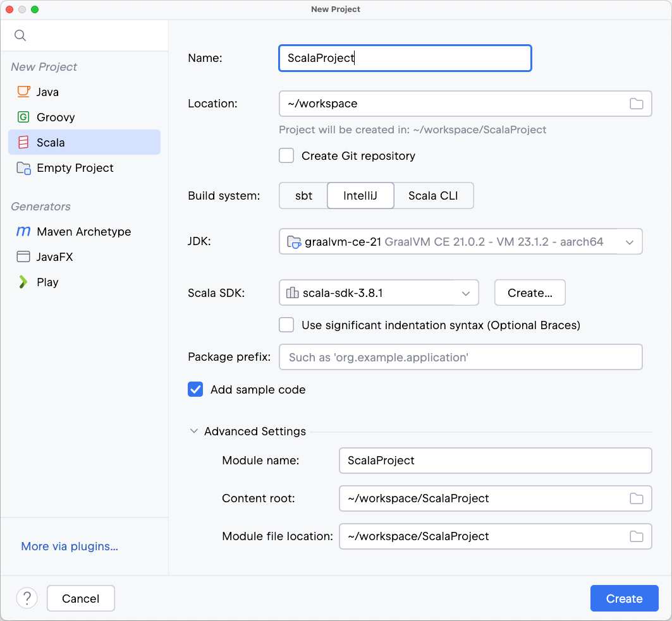Open the Location folder browser icon
The height and width of the screenshot is (621, 672).
[x=637, y=104]
